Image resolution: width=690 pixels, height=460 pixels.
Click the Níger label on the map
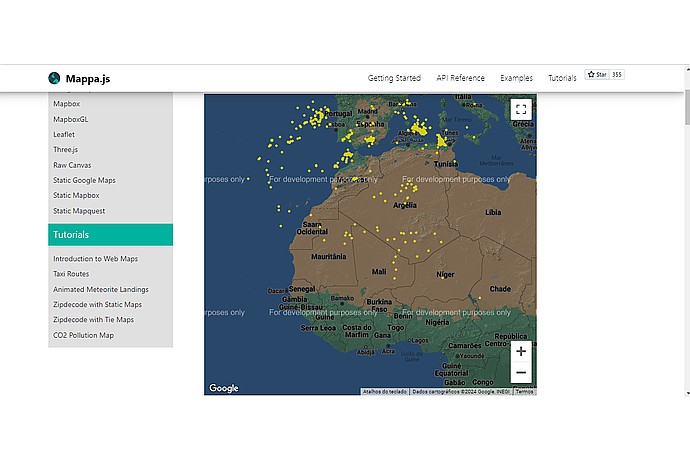(x=445, y=275)
